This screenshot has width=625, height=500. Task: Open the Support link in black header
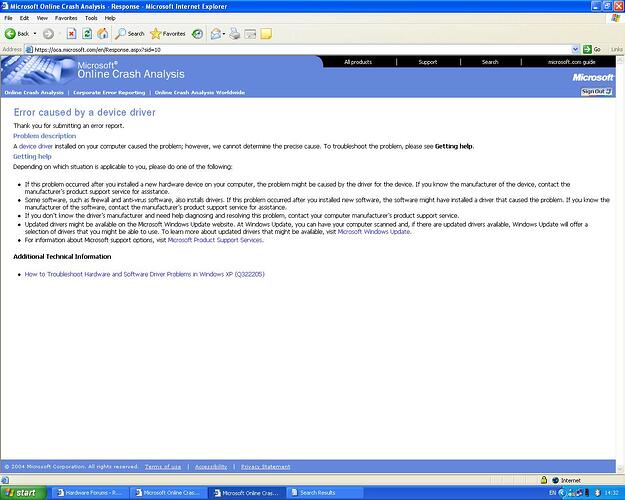[428, 62]
